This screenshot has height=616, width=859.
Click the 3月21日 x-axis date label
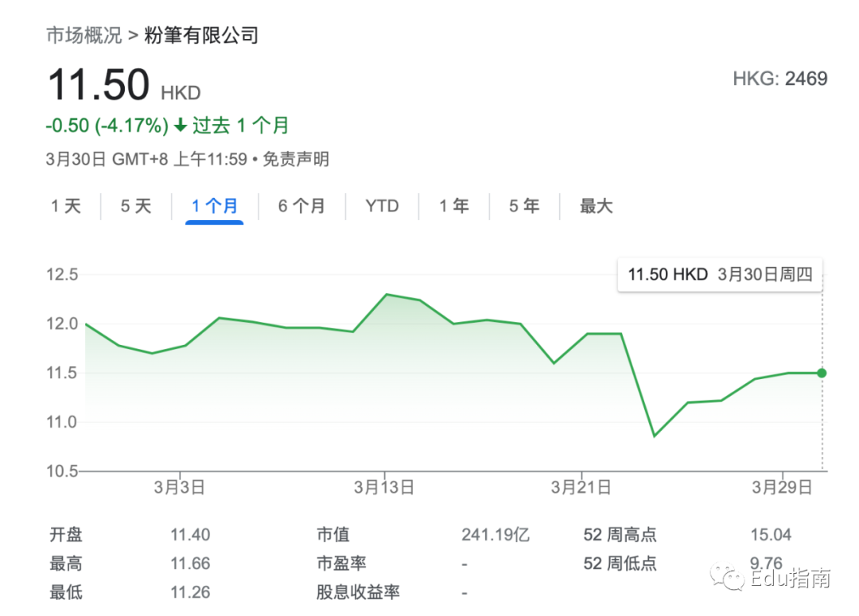tap(581, 486)
